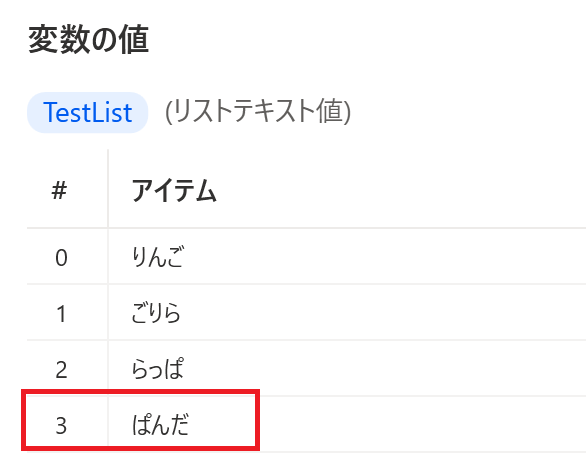Click the 変数の値 dialog title
The height and width of the screenshot is (463, 586).
tap(89, 40)
